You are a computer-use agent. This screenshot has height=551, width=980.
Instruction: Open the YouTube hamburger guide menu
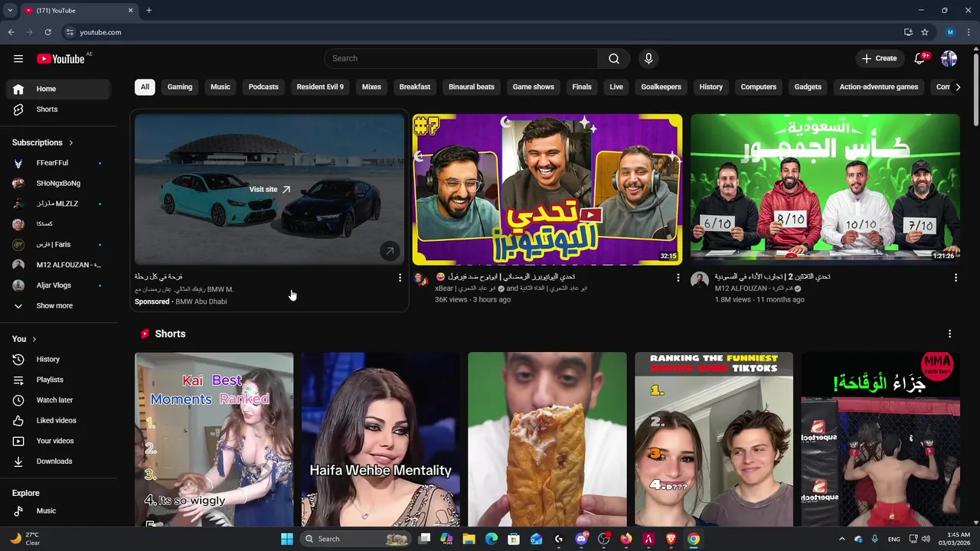pyautogui.click(x=18, y=59)
